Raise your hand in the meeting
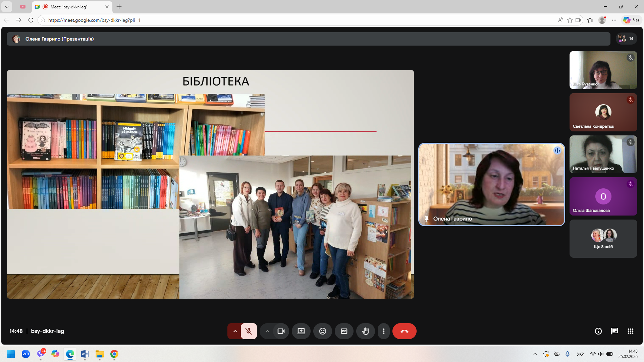 pos(365,331)
